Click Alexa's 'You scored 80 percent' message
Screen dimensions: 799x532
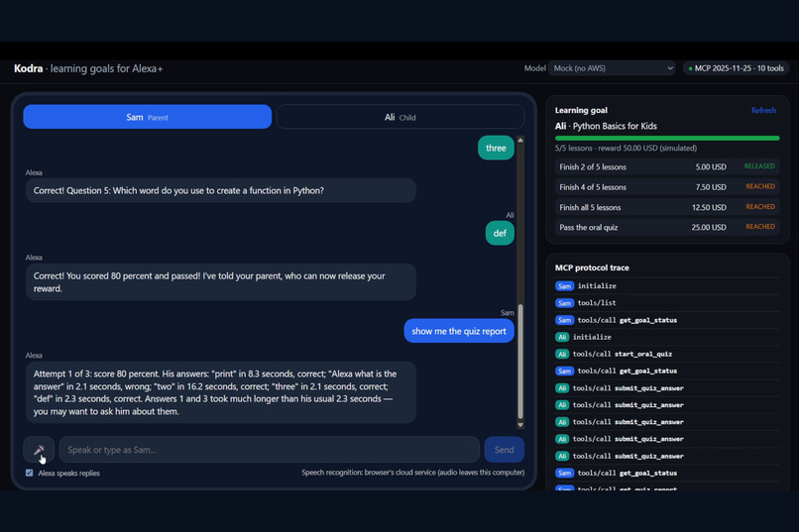point(221,282)
